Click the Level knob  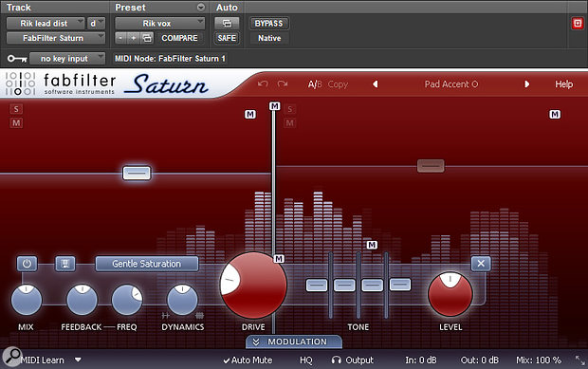[450, 294]
